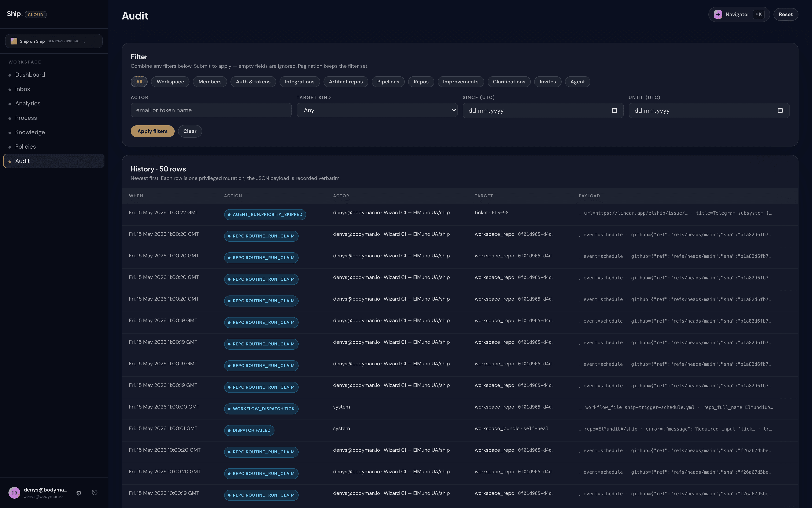Click the history refresh icon beside settings gear
The width and height of the screenshot is (812, 508).
[95, 493]
